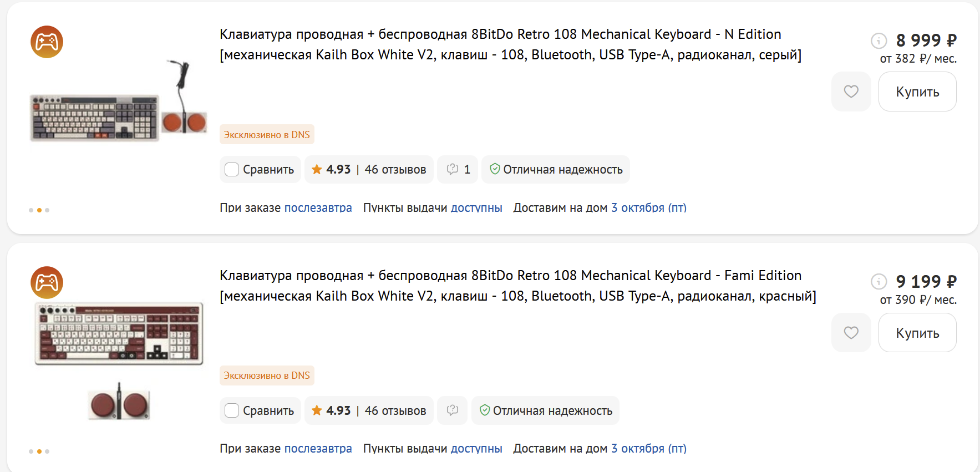The image size is (980, 472).
Task: Click gamepad badge icon on N Edition product
Action: tap(47, 42)
